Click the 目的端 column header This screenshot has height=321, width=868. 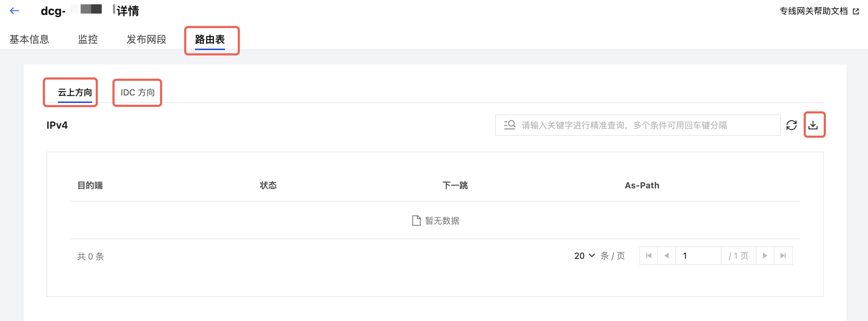(90, 185)
